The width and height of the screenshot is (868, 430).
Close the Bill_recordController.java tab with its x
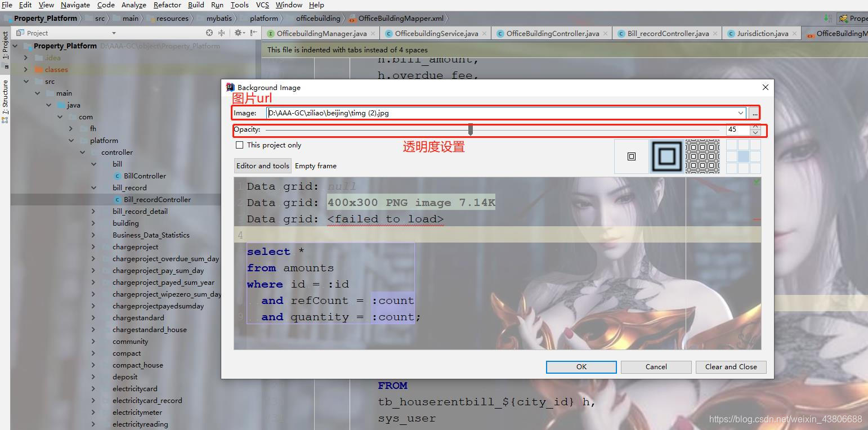[x=715, y=33]
